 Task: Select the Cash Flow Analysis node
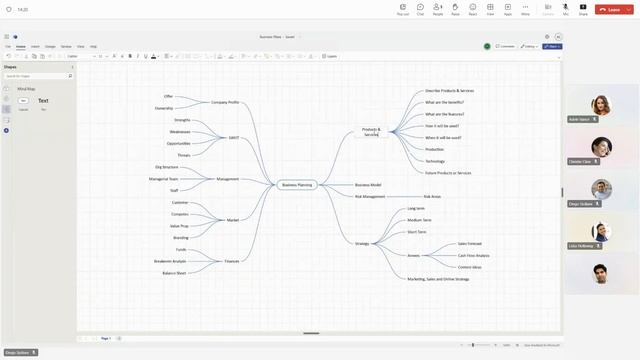(x=473, y=256)
